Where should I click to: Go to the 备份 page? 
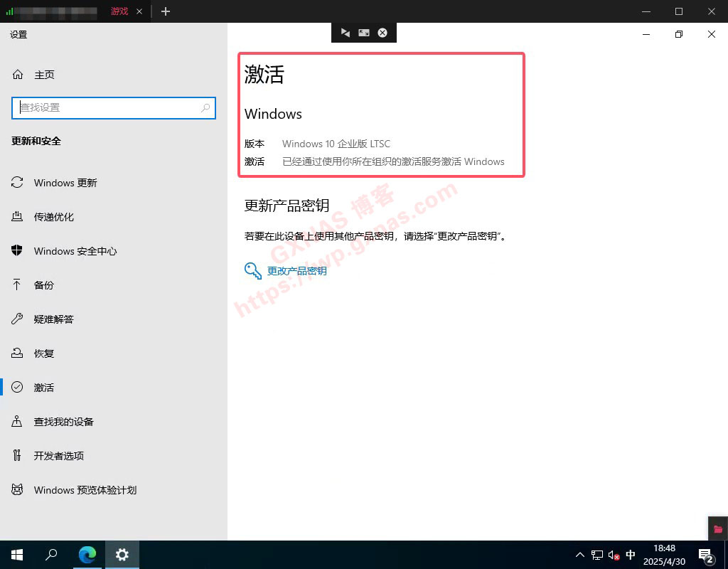click(x=43, y=285)
